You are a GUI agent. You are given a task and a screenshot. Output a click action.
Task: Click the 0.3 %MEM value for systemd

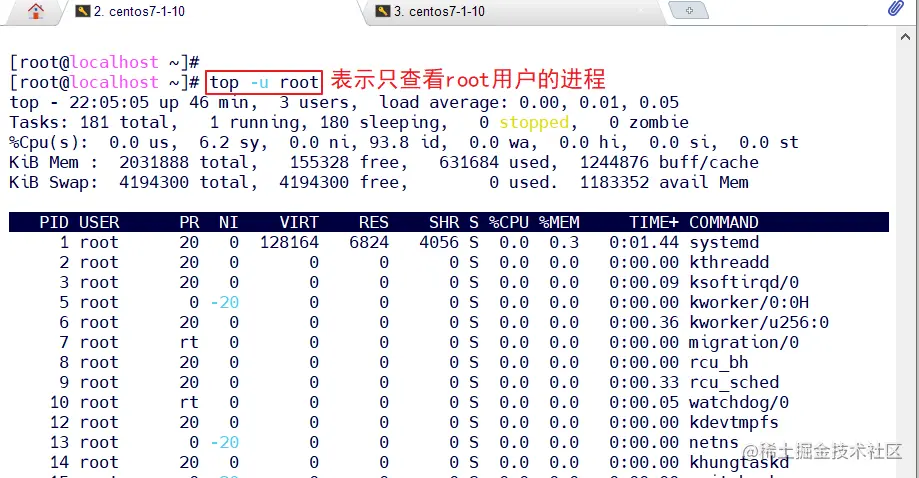[564, 242]
